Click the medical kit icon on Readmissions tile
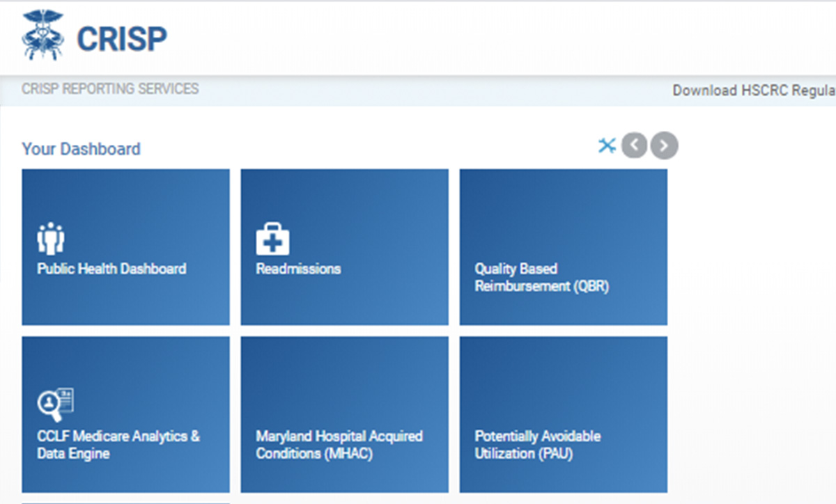Viewport: 836px width, 504px height. pyautogui.click(x=273, y=239)
